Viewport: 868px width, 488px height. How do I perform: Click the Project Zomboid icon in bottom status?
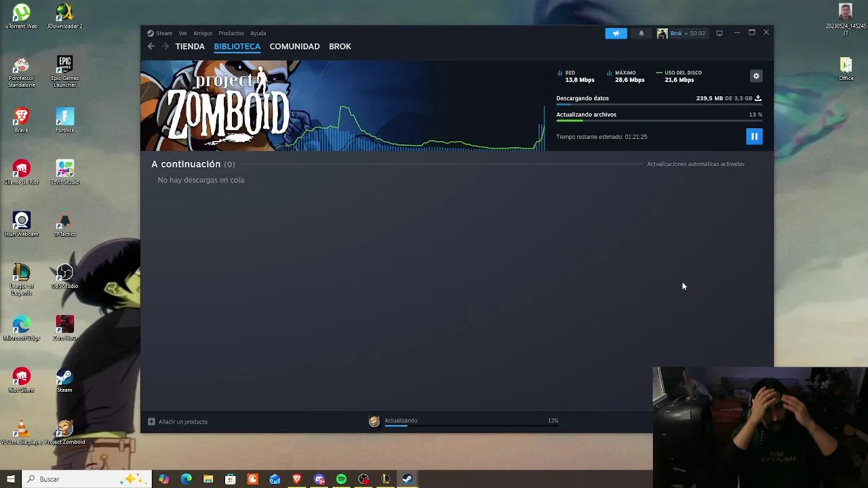point(374,422)
